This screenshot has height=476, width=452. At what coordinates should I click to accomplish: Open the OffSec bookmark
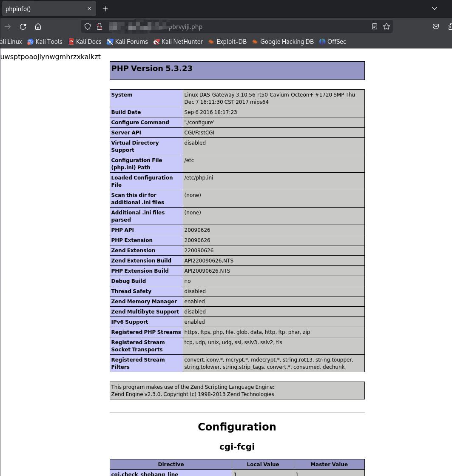point(333,42)
